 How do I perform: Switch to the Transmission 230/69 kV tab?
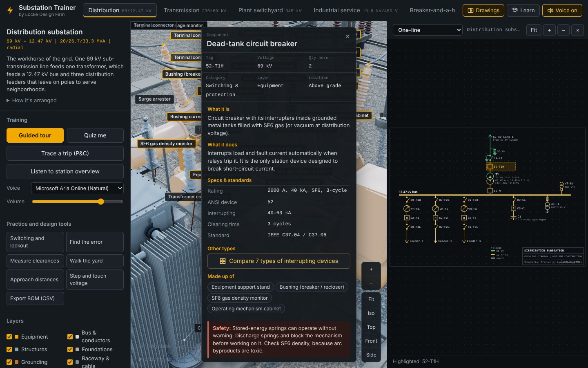pyautogui.click(x=195, y=10)
